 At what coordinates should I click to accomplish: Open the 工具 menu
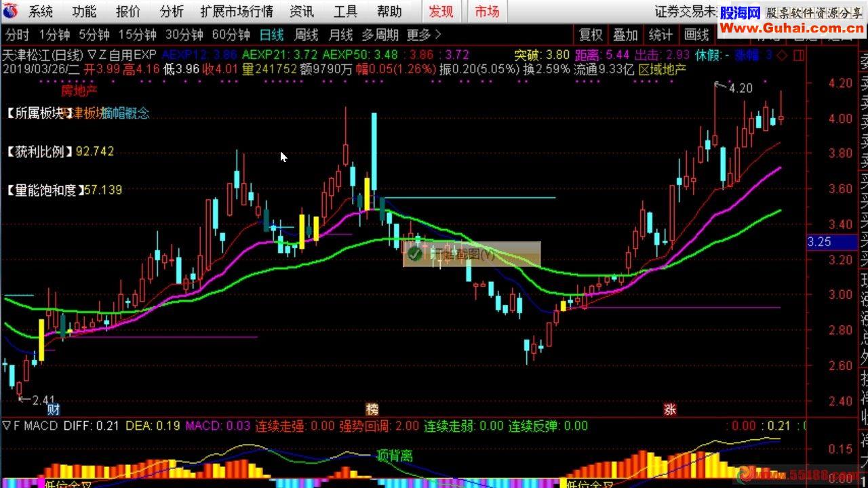click(x=345, y=12)
